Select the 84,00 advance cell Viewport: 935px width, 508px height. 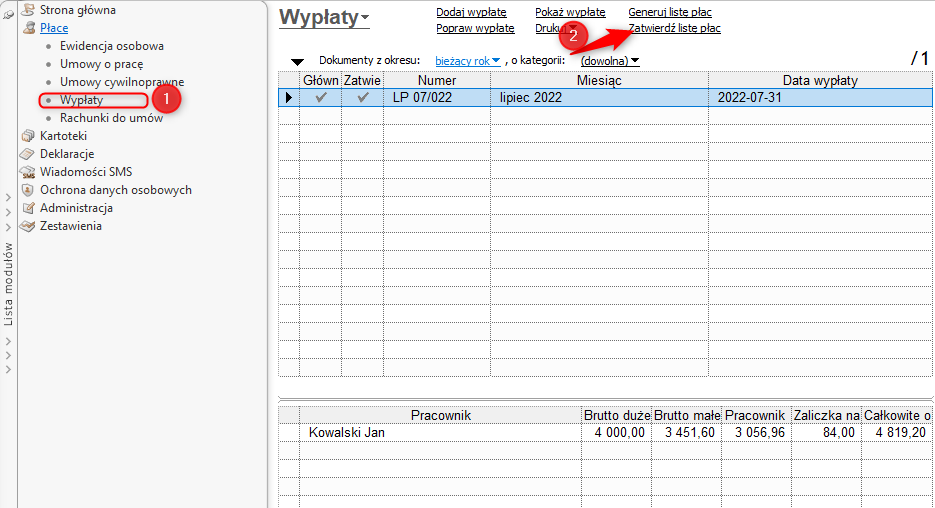[x=826, y=432]
